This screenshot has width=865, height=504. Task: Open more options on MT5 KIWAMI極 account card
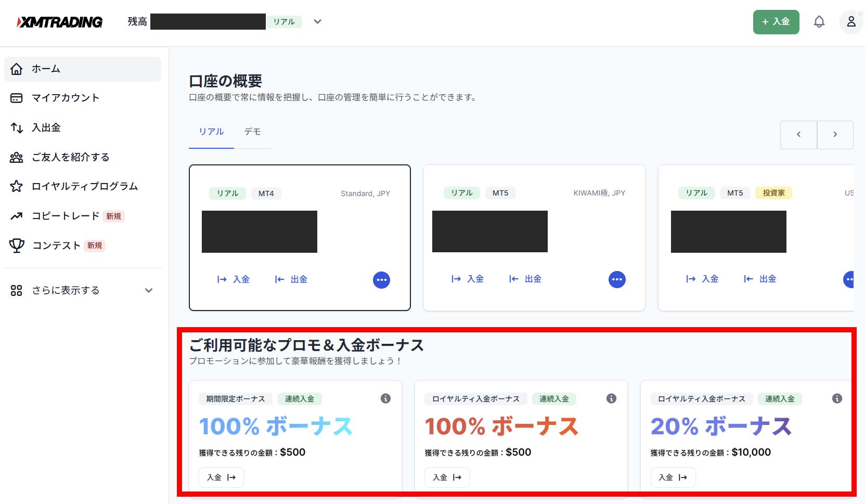click(617, 279)
